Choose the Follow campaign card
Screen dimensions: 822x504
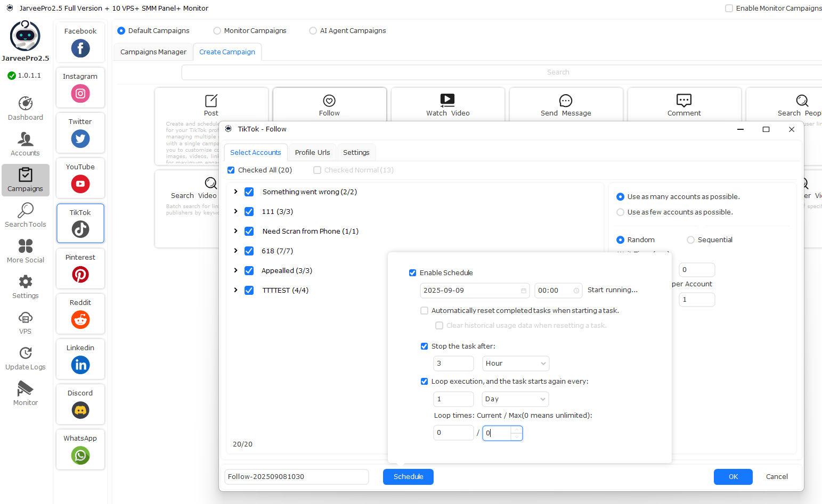pos(329,105)
